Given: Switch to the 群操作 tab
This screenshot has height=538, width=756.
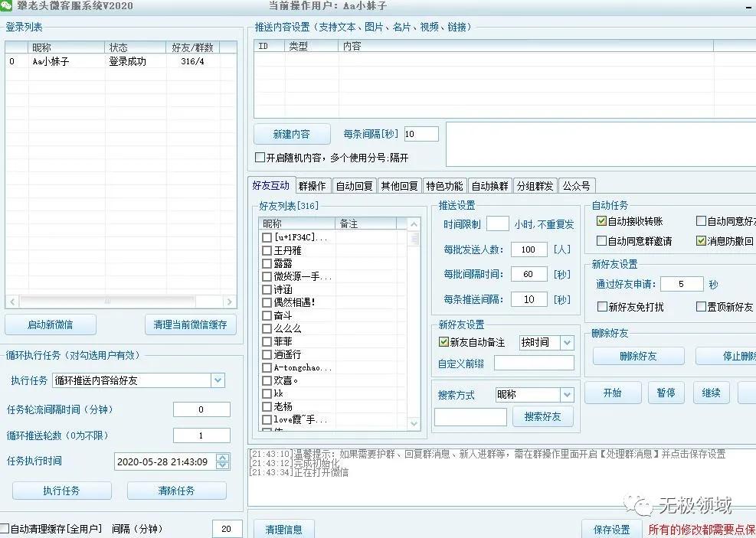Looking at the screenshot, I should pos(313,185).
